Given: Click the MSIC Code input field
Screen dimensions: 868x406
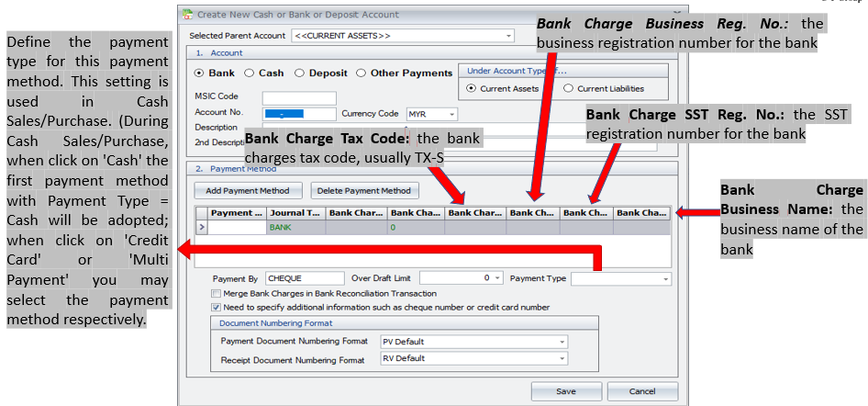Looking at the screenshot, I should click(299, 98).
